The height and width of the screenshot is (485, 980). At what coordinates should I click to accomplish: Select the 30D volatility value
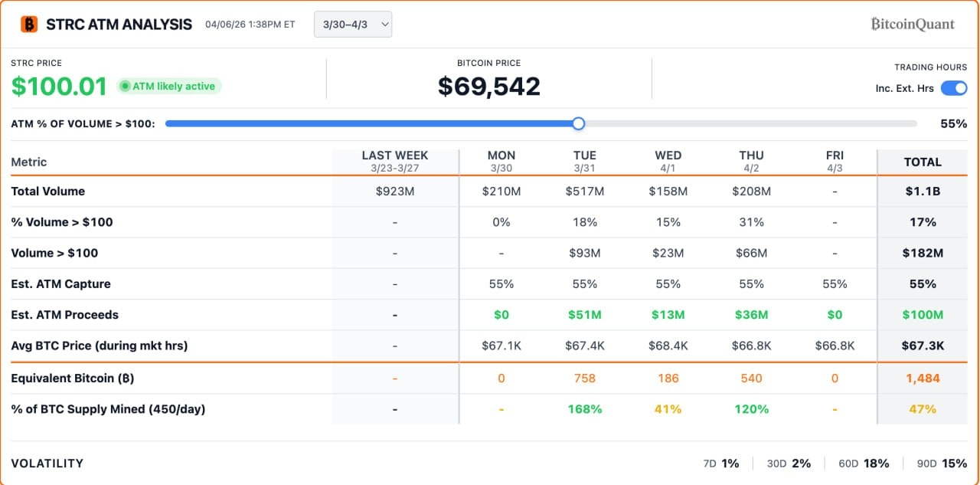[802, 463]
